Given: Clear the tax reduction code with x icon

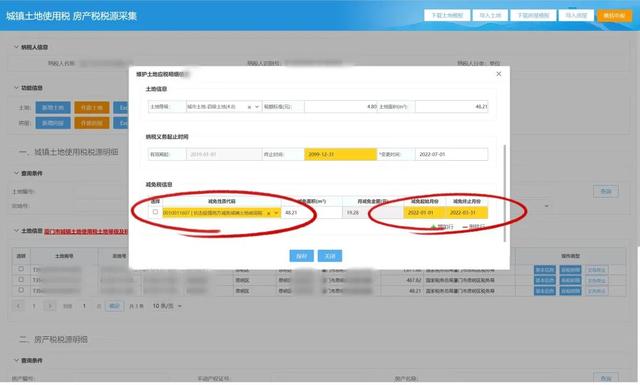Looking at the screenshot, I should [x=269, y=213].
